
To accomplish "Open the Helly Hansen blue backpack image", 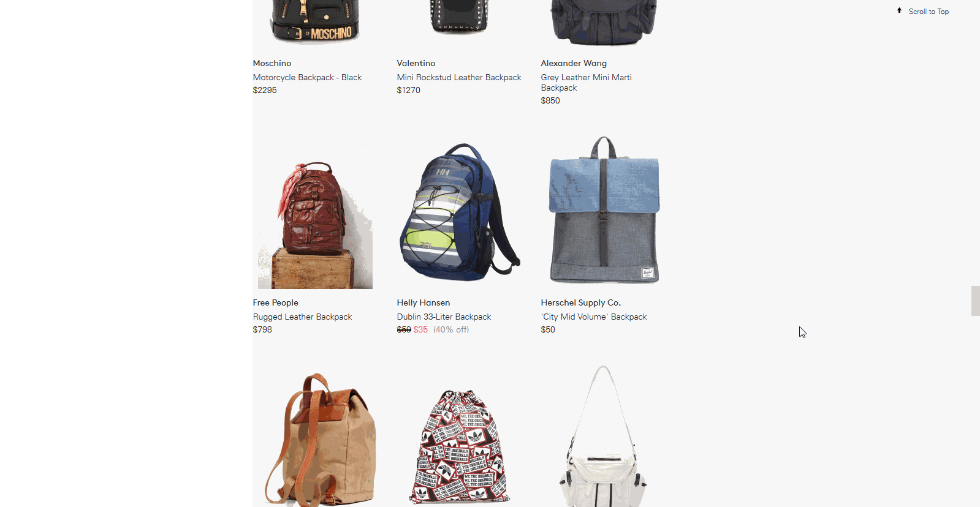I will coord(460,212).
